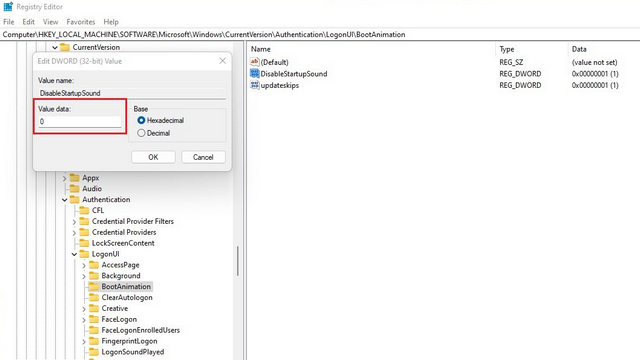
Task: Select the updateskips value row
Action: 280,85
